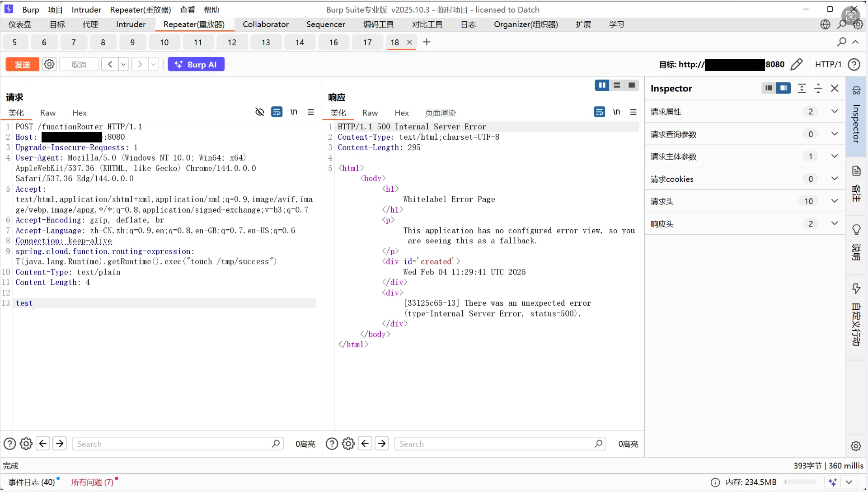The height and width of the screenshot is (492, 868).
Task: Open the Burp menu in the menu bar
Action: point(31,9)
